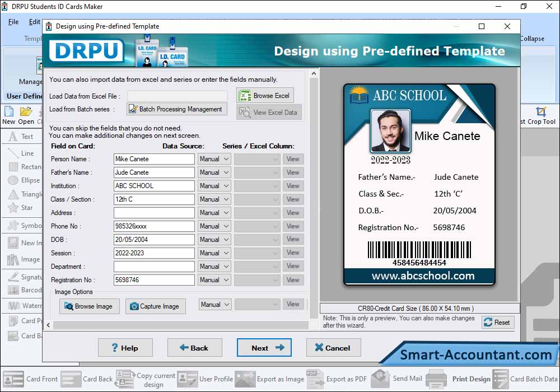Click the Cancel button

[334, 348]
